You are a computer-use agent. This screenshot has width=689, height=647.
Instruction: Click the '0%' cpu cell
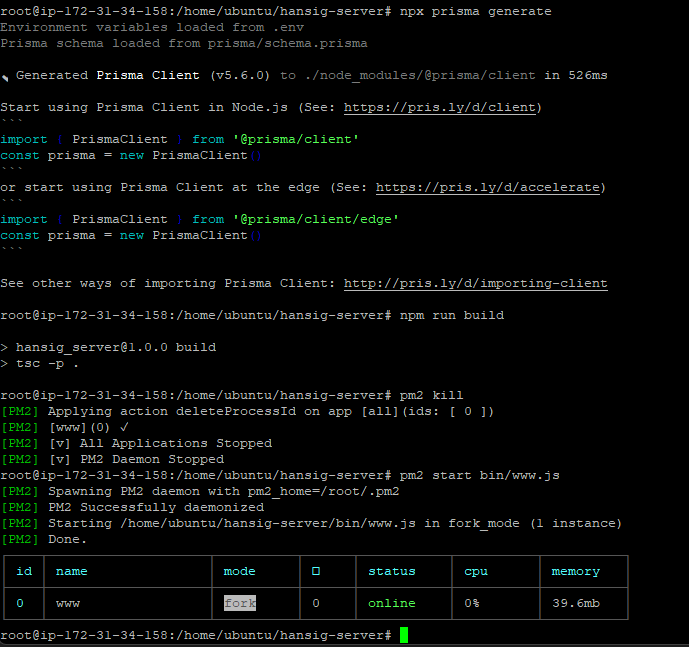coord(471,603)
